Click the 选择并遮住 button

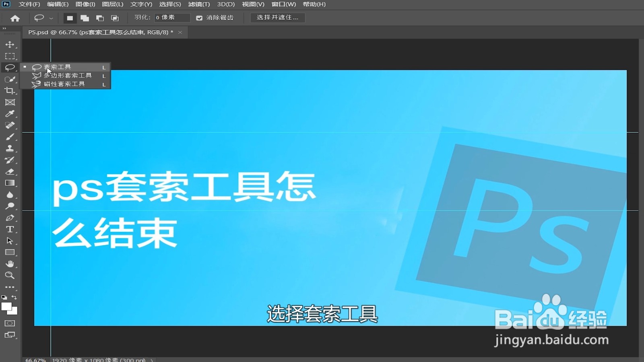tap(278, 18)
